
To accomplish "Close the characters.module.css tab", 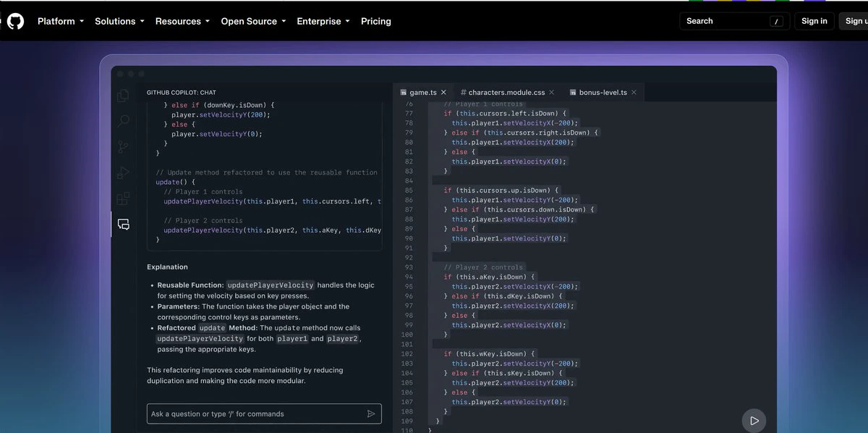I will [552, 93].
